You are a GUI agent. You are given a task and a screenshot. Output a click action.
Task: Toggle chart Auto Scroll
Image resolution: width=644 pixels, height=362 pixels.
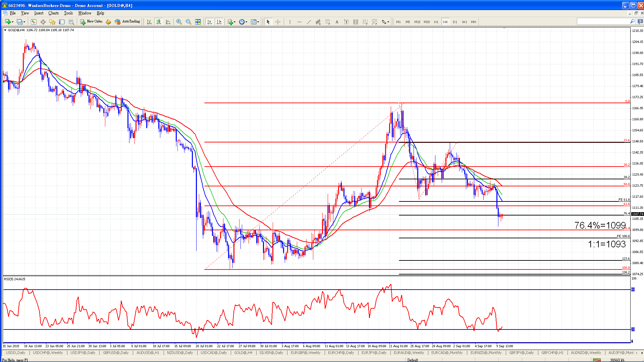point(210,22)
